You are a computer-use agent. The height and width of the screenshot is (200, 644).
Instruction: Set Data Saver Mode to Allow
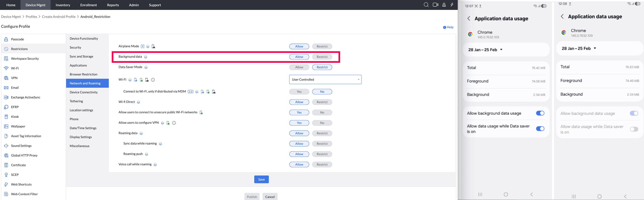299,67
